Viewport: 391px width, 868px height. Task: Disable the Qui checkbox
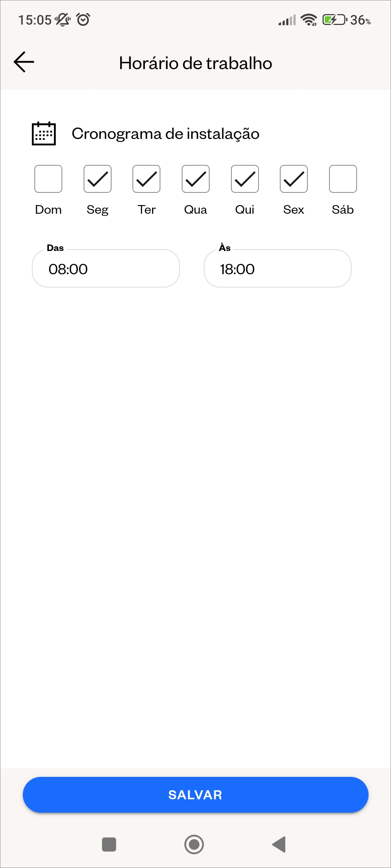(245, 179)
